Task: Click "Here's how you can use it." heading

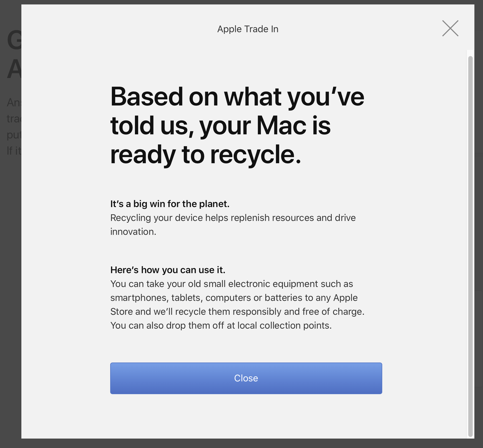Action: 168,270
